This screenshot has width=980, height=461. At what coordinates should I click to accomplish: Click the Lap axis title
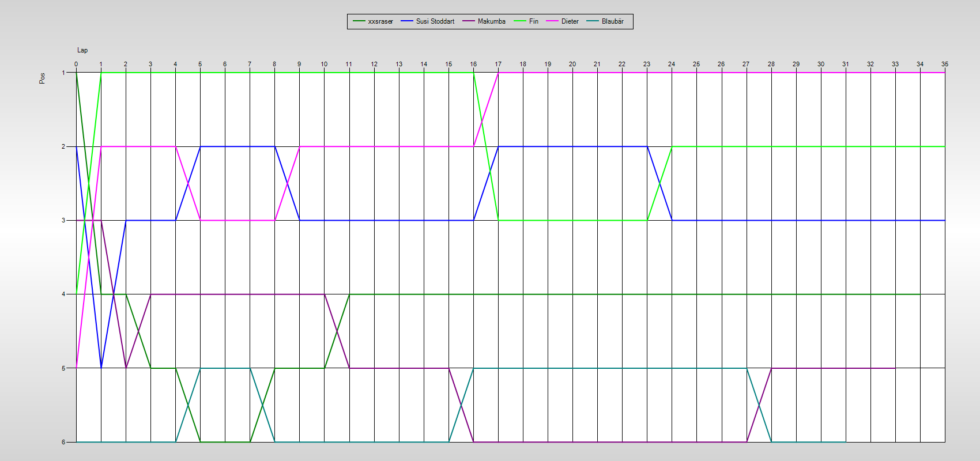(82, 50)
